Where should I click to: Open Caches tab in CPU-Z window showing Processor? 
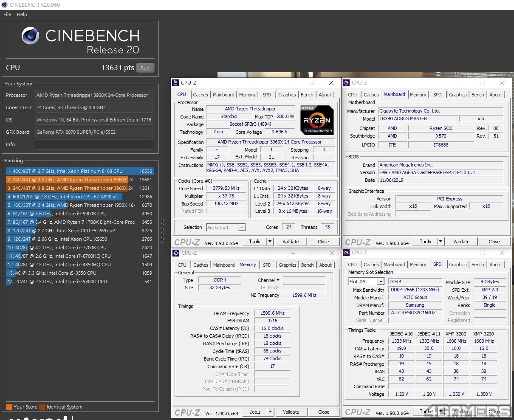pyautogui.click(x=201, y=95)
